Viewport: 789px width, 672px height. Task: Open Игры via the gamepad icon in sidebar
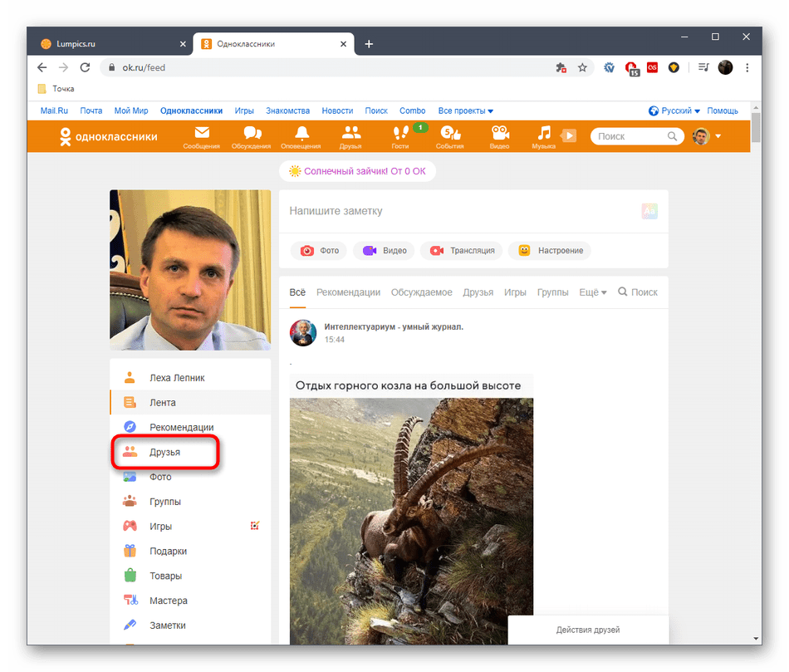pos(130,526)
